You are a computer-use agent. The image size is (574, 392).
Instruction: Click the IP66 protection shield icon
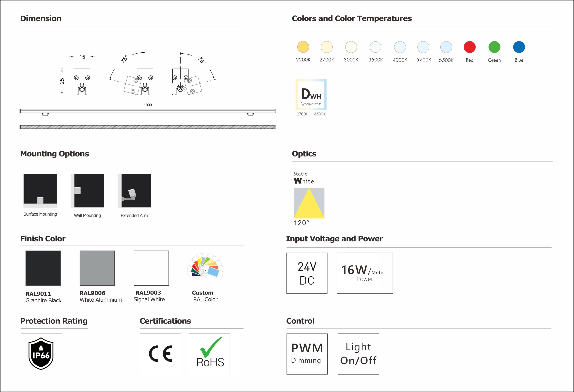point(41,353)
